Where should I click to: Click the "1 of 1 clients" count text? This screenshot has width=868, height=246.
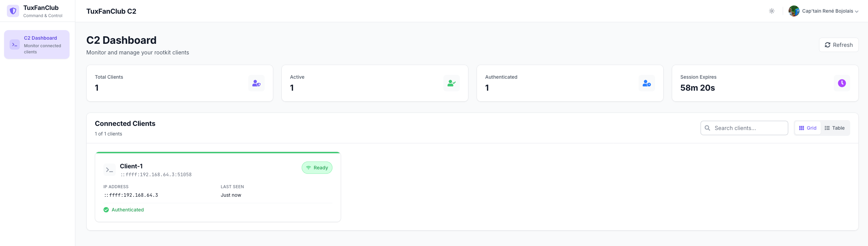click(x=109, y=134)
